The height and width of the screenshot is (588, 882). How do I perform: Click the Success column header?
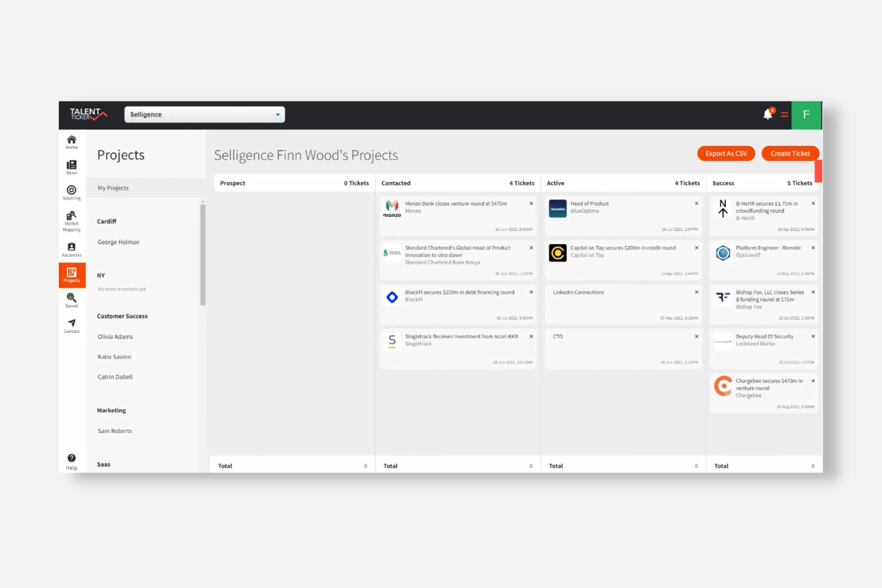(x=762, y=183)
